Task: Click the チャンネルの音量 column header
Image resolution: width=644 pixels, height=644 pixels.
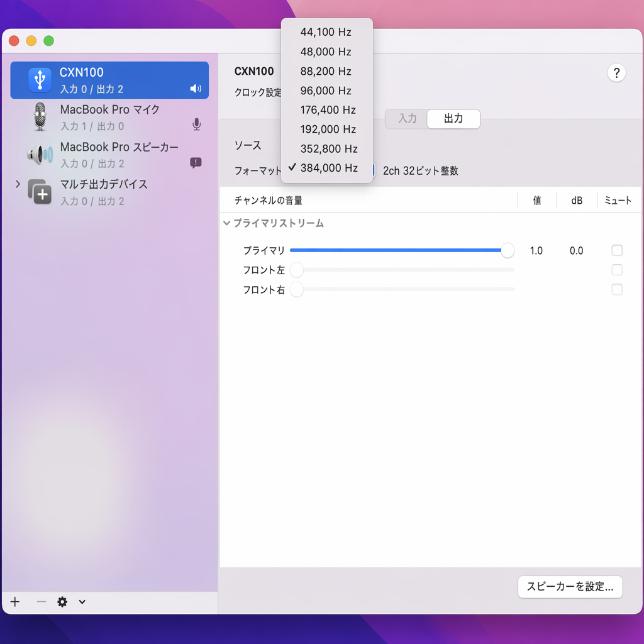Action: coord(268,201)
